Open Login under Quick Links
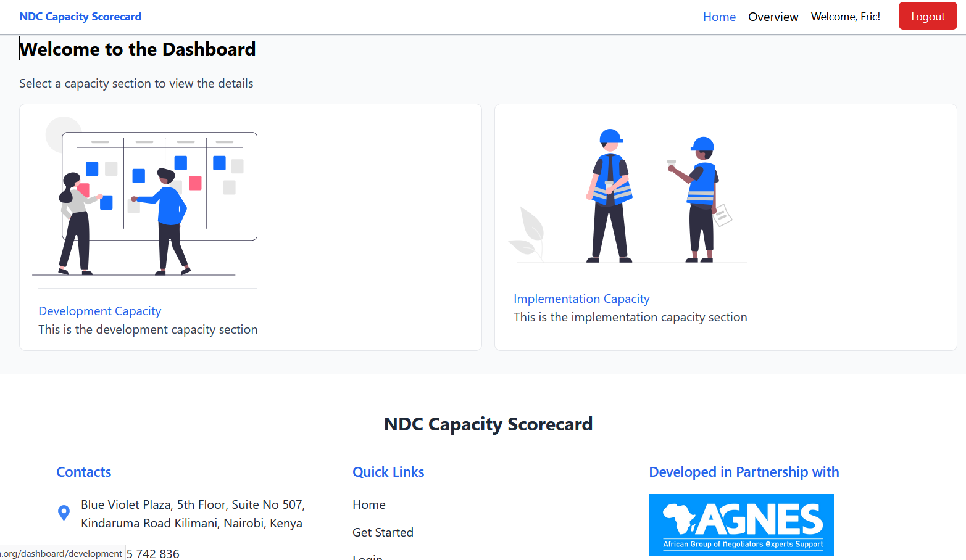The height and width of the screenshot is (560, 966). point(367,557)
